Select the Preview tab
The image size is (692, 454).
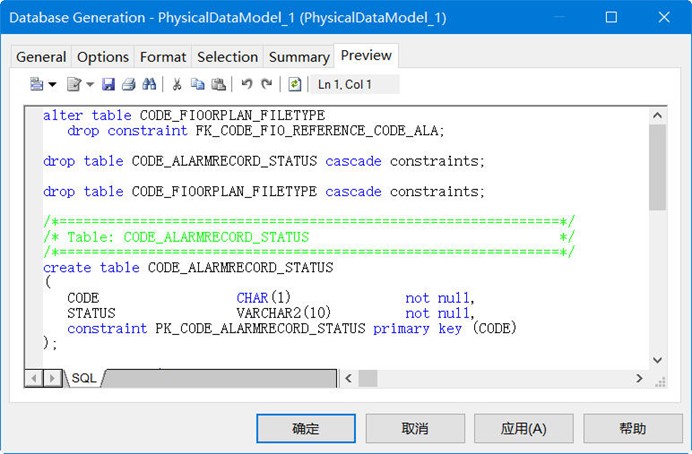point(366,56)
